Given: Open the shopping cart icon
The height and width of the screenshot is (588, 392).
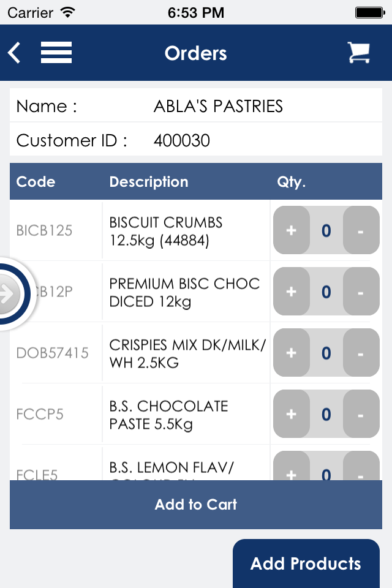Looking at the screenshot, I should 358,53.
